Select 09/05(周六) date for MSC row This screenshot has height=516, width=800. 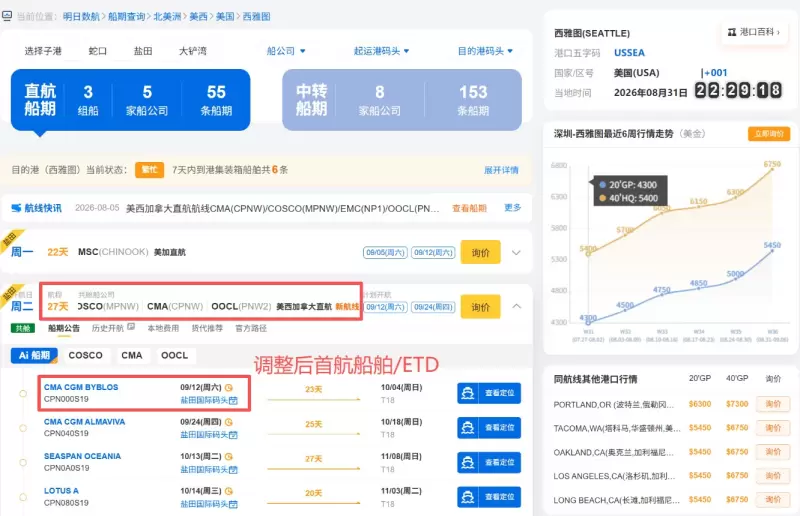tap(385, 253)
